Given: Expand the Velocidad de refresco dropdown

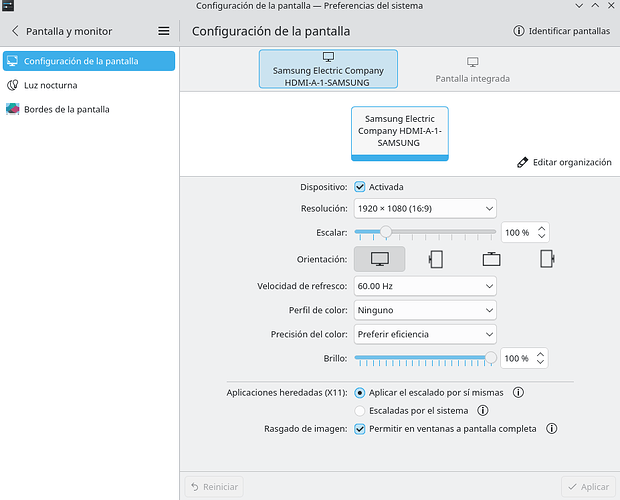Looking at the screenshot, I should pyautogui.click(x=425, y=286).
